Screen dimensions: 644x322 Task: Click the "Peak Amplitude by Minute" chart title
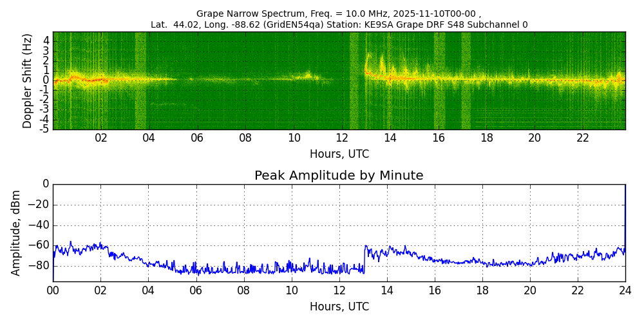point(339,176)
